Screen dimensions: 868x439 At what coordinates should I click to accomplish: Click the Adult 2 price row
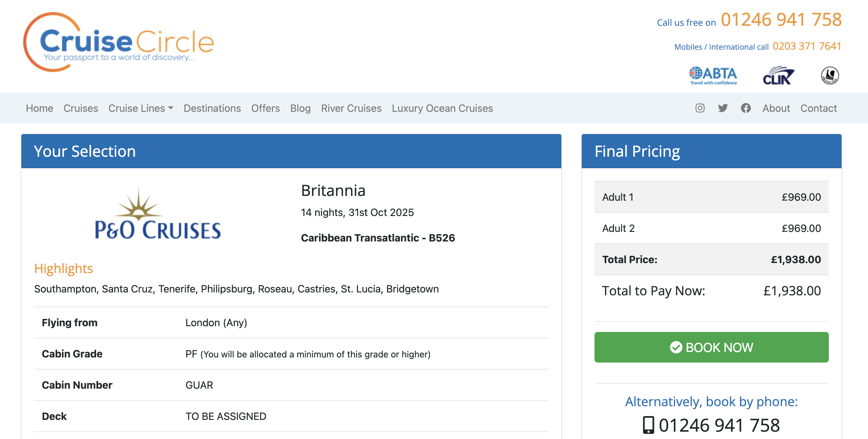[x=711, y=228]
